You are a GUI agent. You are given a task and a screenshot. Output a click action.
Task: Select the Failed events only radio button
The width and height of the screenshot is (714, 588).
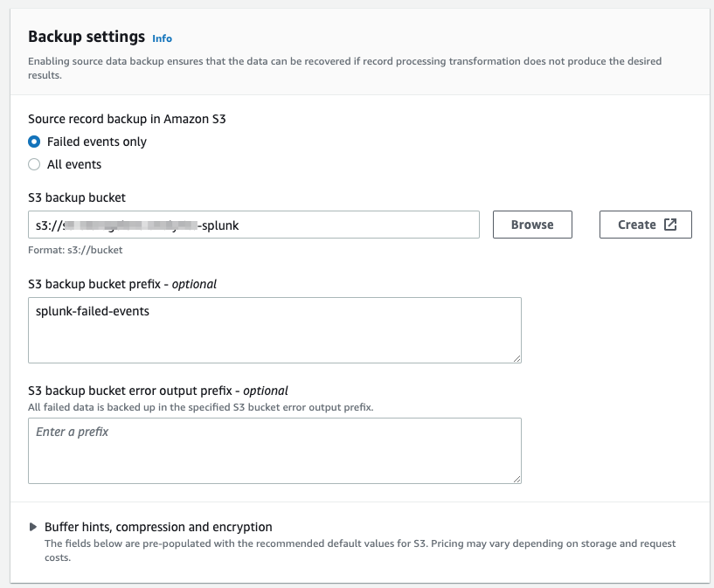coord(34,142)
